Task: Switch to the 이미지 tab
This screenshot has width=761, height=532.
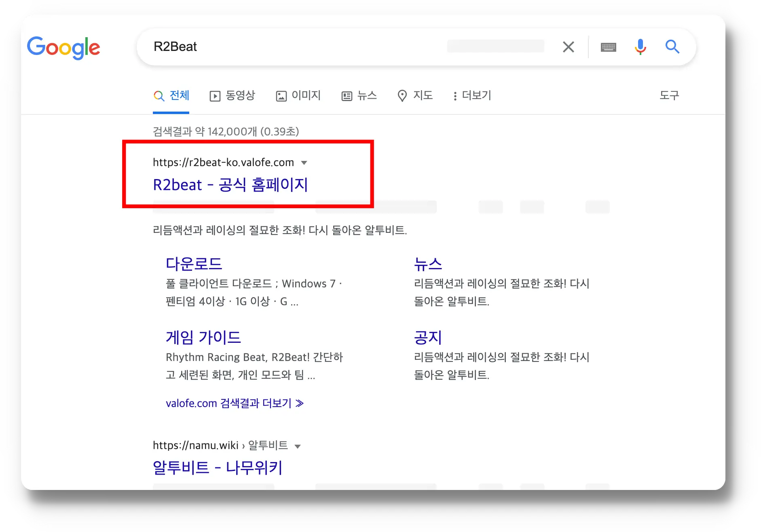Action: (x=298, y=96)
